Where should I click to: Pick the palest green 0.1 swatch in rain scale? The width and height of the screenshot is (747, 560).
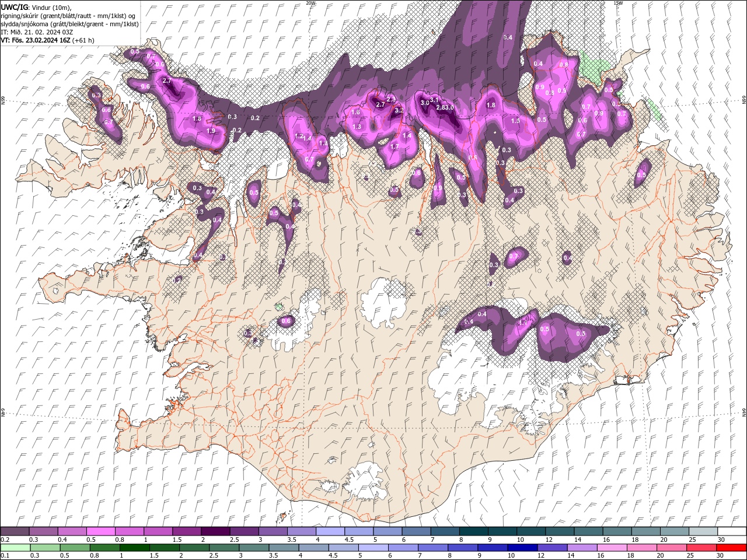15,548
